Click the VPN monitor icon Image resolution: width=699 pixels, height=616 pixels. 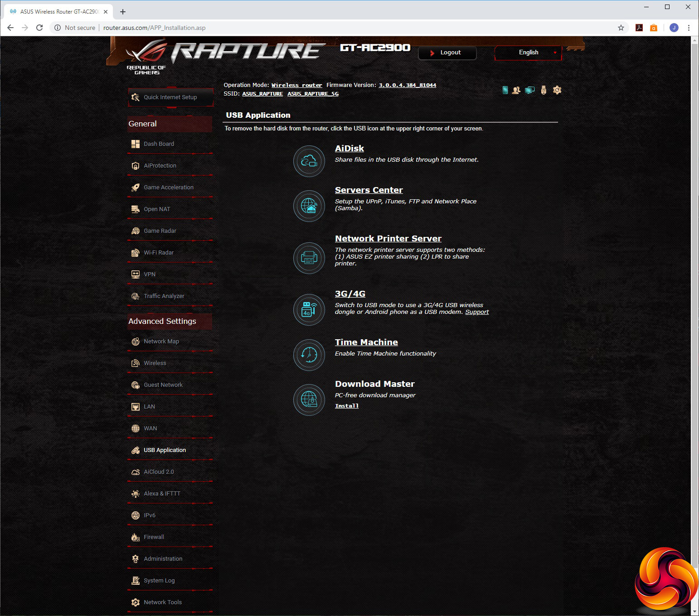[x=136, y=274]
